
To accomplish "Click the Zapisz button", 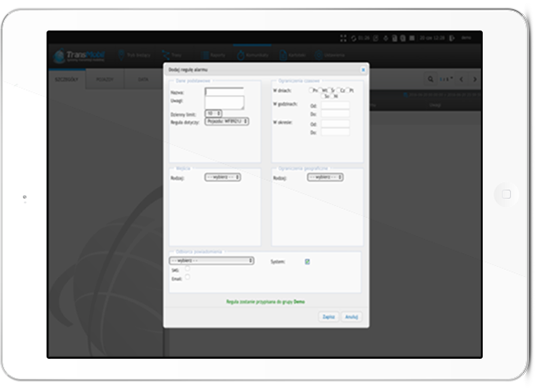I will [x=328, y=317].
